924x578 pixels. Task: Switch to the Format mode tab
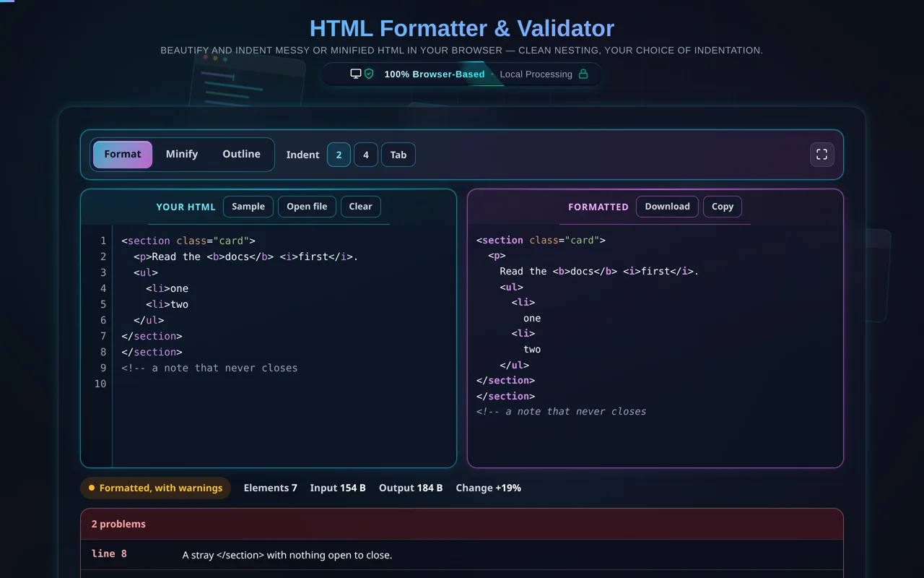123,154
